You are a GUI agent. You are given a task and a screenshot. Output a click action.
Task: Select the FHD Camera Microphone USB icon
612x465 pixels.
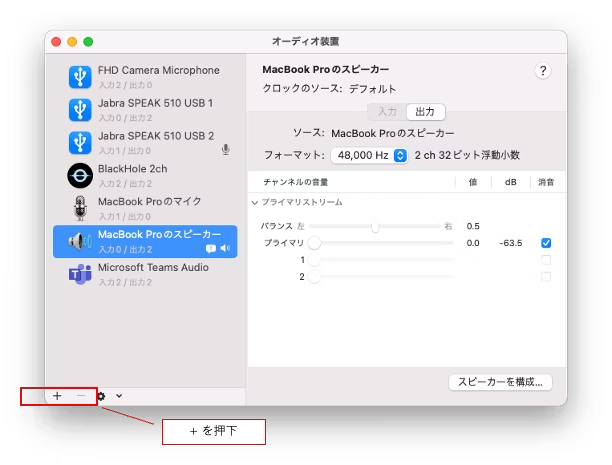coord(80,77)
